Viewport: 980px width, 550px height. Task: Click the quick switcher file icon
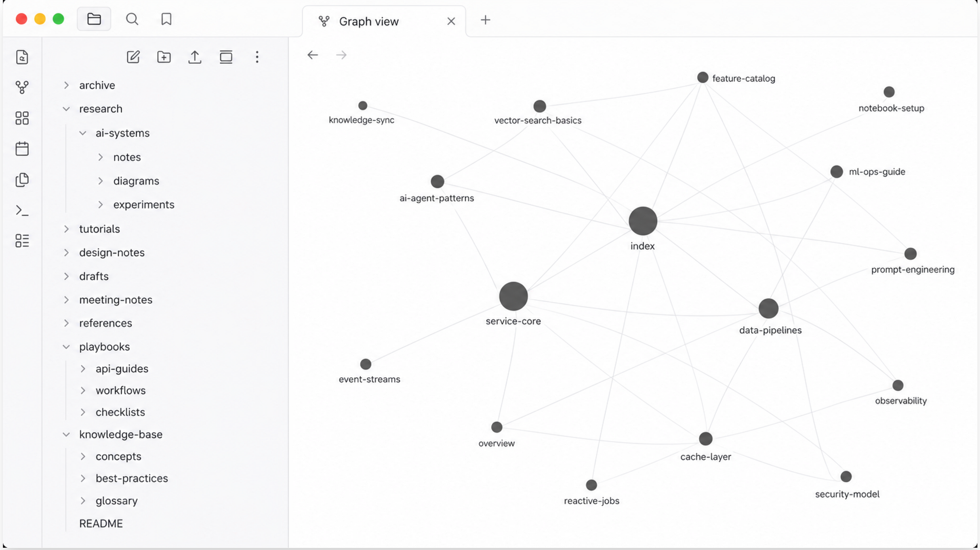pos(22,57)
